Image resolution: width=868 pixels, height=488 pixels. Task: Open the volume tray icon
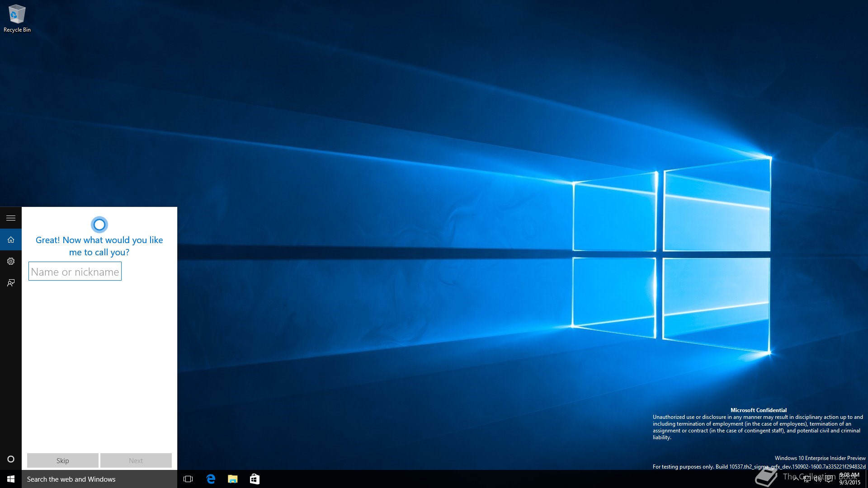coord(818,479)
